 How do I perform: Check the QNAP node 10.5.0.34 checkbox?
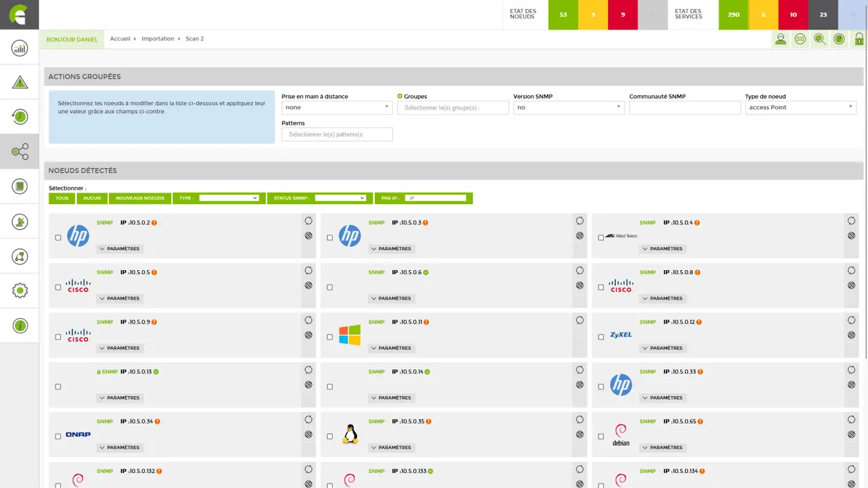(58, 437)
